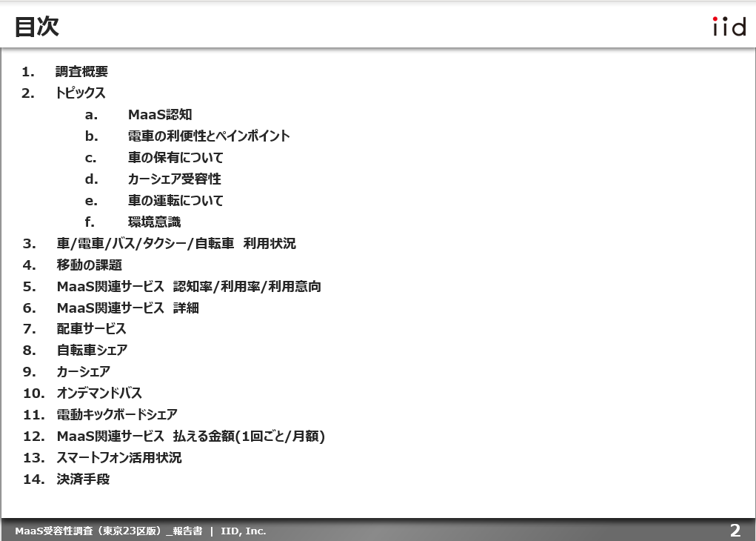
Task: Click the entry 自転車シェア
Action: point(92,350)
